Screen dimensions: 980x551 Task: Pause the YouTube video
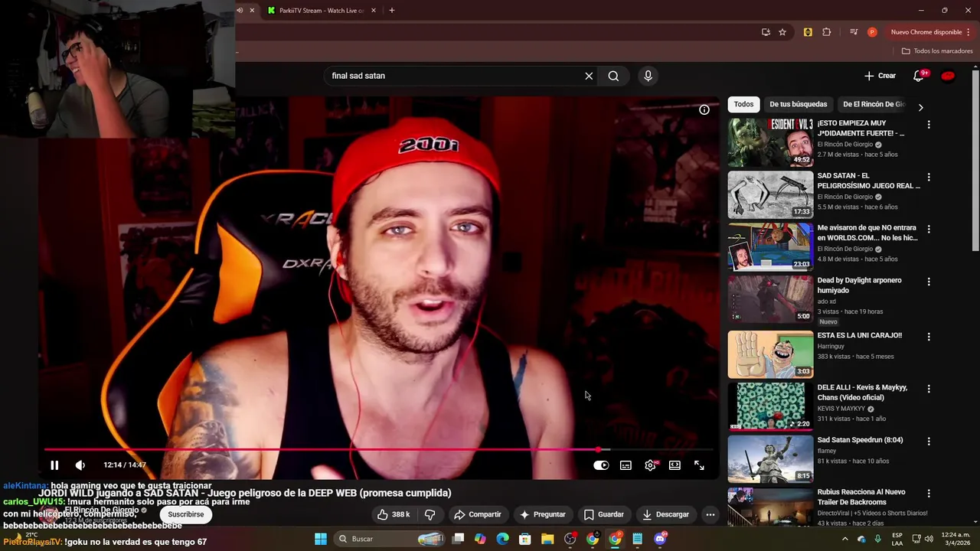pos(54,465)
